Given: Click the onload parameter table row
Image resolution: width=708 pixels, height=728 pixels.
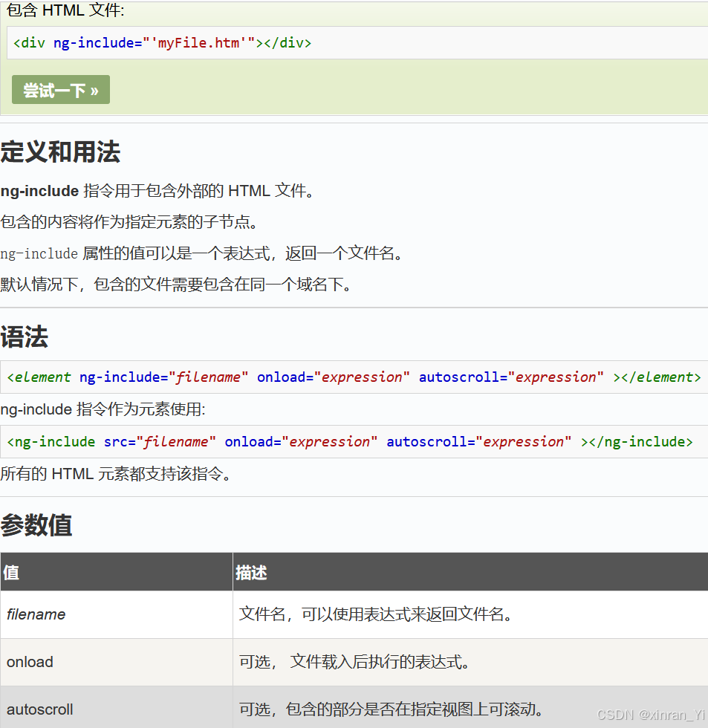Looking at the screenshot, I should (111, 662).
